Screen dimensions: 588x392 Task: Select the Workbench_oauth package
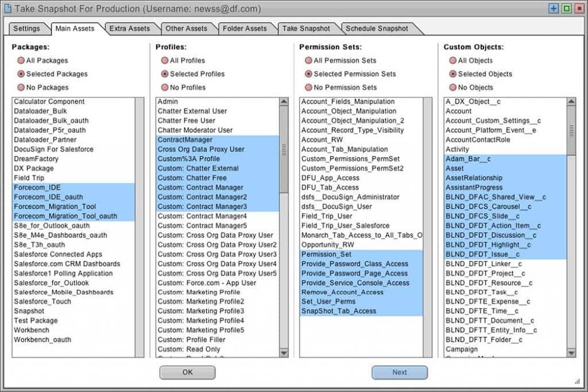(73, 340)
